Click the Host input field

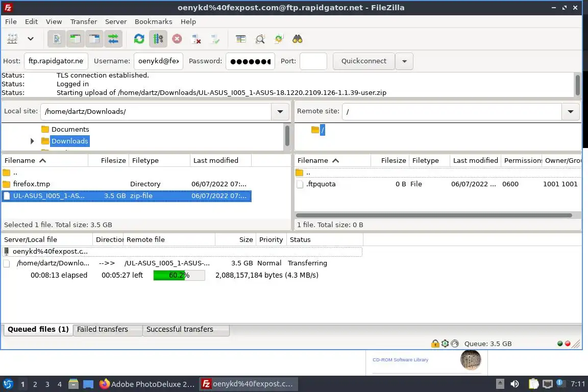(x=56, y=61)
